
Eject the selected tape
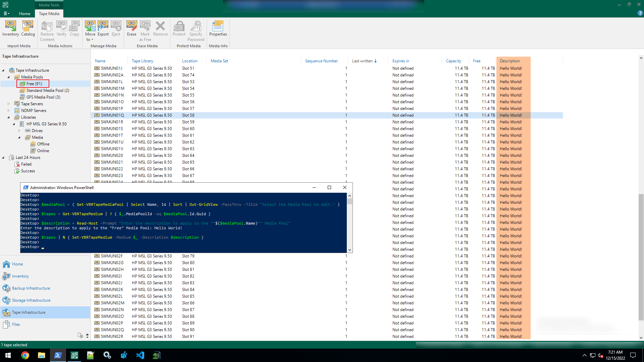pyautogui.click(x=116, y=29)
